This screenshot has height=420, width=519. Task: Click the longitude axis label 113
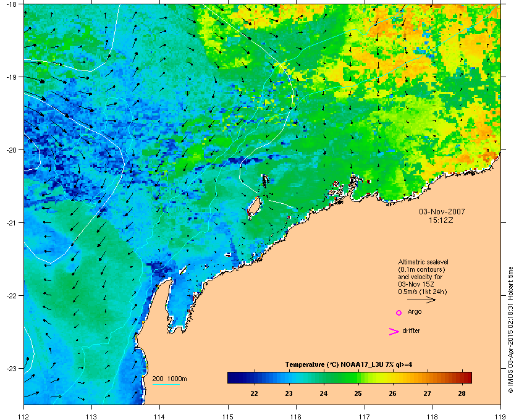91,417
